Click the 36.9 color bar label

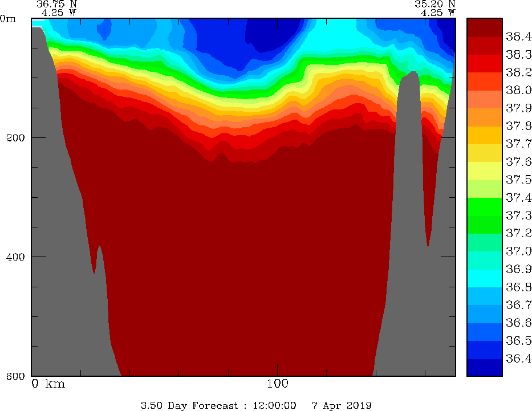pos(518,269)
